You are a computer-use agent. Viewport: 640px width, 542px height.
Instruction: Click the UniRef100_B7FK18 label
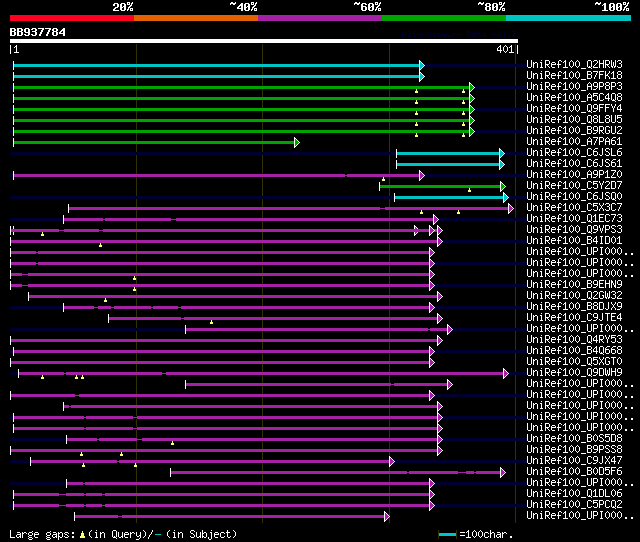coord(574,76)
